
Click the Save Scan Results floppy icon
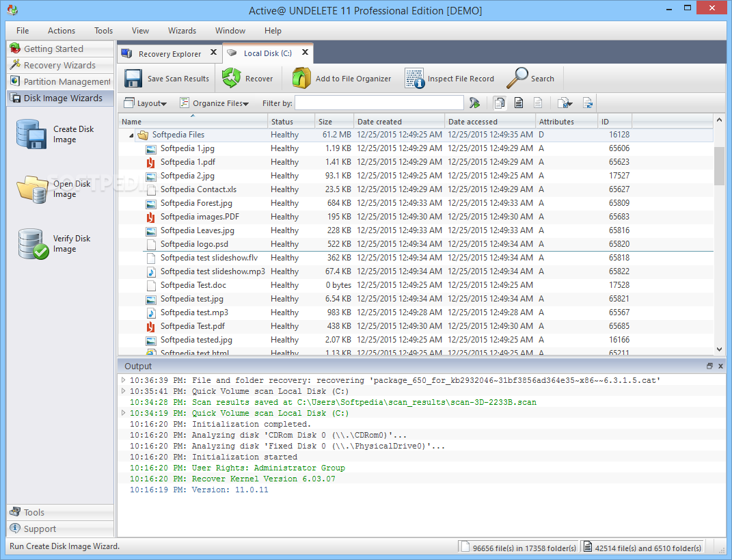[x=133, y=79]
